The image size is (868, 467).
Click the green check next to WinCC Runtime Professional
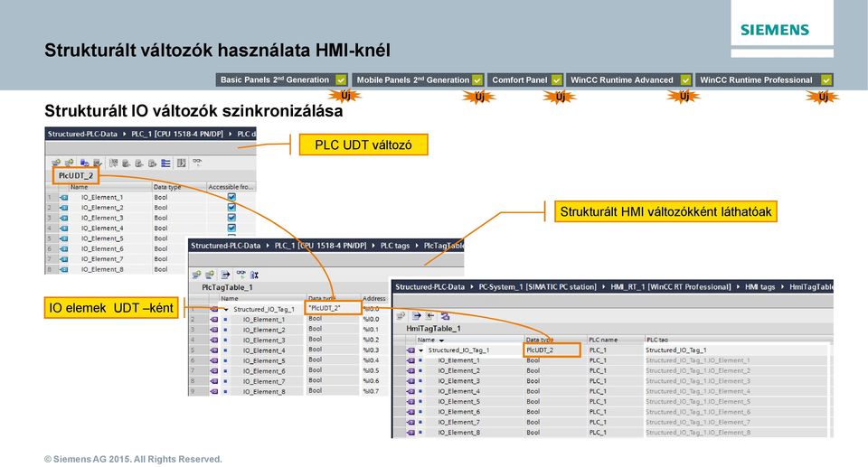(x=826, y=80)
